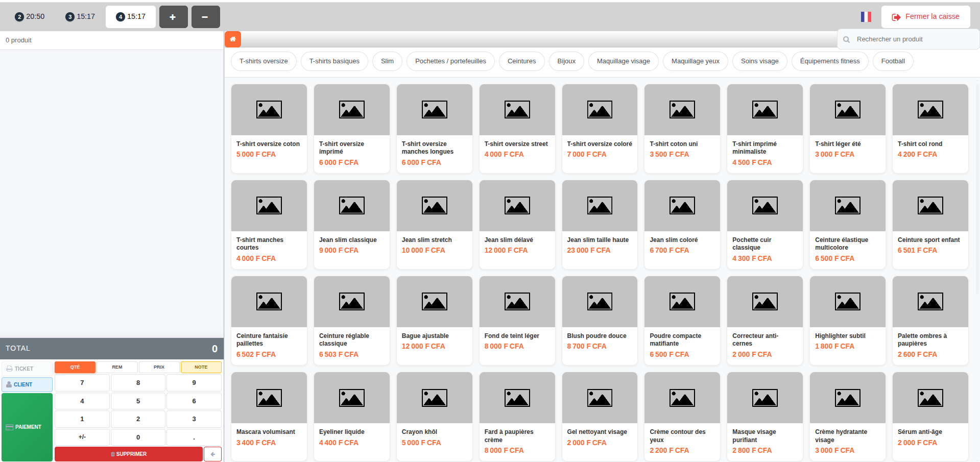Click the red Supprimer button
Viewport: 980px width, 462px height.
pyautogui.click(x=129, y=454)
